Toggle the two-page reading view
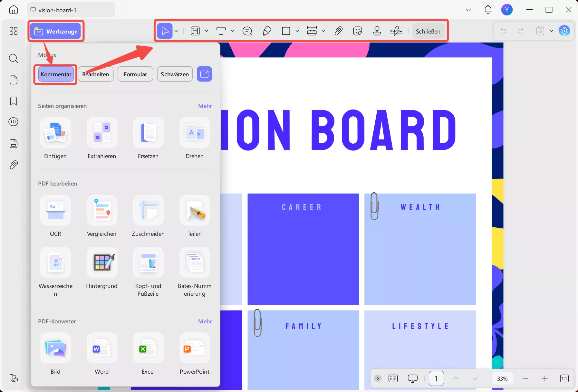Viewport: 578px width, 392px height. tap(393, 378)
